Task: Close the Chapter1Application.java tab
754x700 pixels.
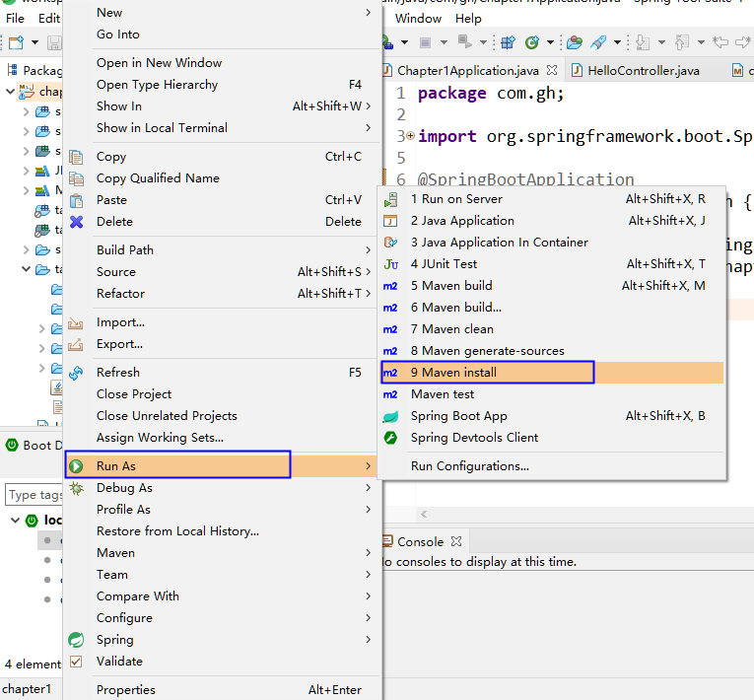Action: (x=552, y=70)
